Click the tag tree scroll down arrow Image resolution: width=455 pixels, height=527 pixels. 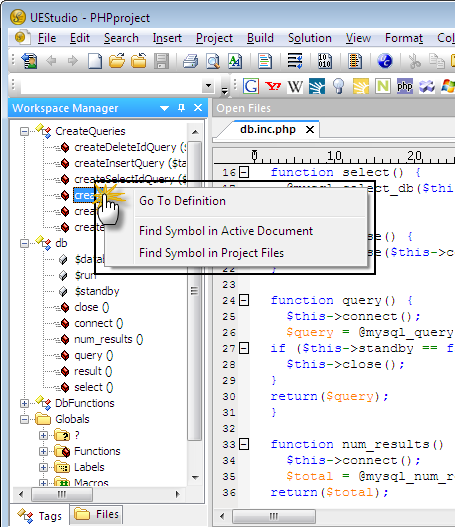195,478
